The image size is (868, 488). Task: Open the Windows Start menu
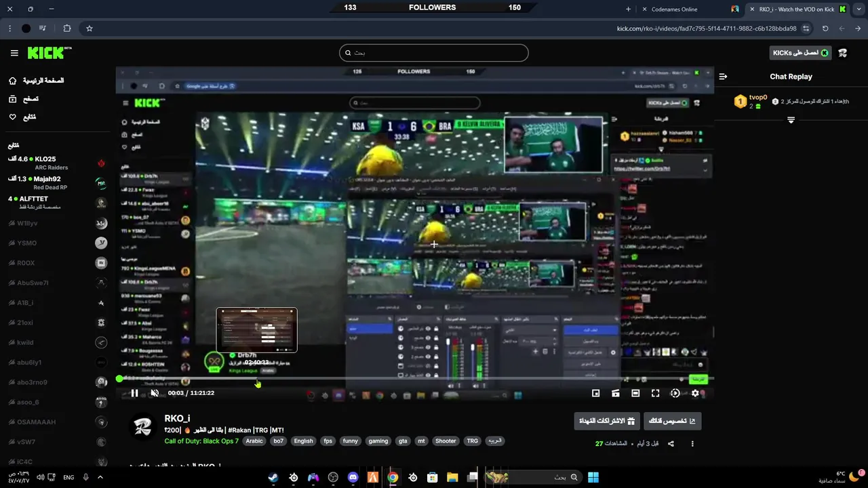pos(593,477)
